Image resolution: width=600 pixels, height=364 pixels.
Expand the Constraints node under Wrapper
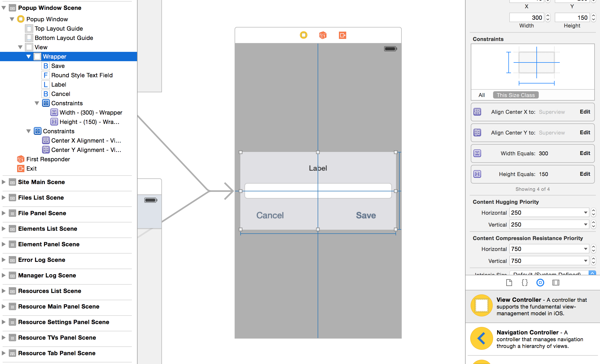pos(37,103)
